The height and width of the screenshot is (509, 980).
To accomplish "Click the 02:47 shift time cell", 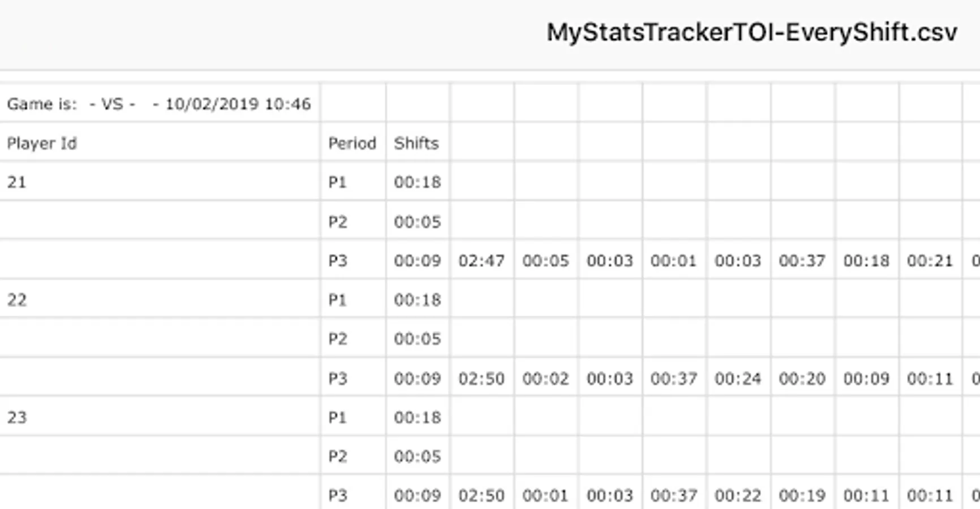I will [x=482, y=261].
